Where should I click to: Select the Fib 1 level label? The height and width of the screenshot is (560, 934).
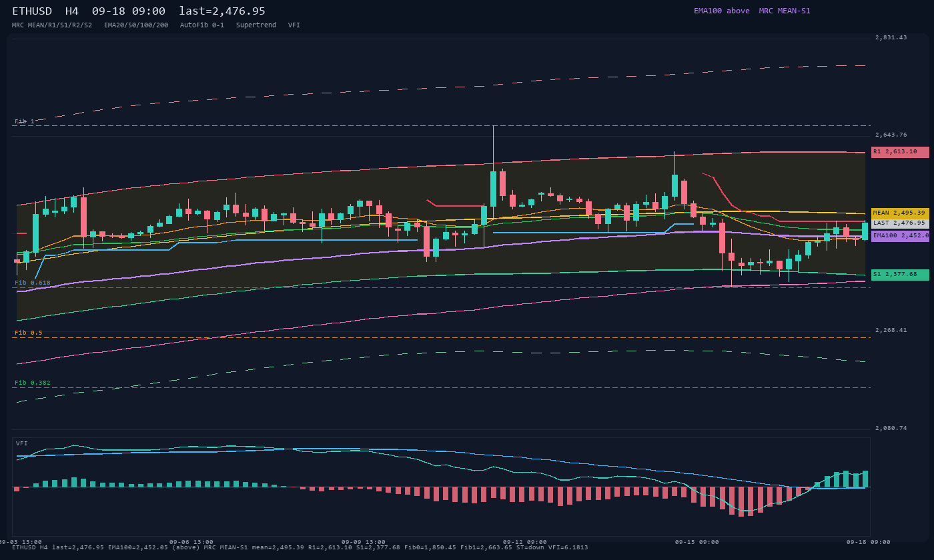click(25, 121)
